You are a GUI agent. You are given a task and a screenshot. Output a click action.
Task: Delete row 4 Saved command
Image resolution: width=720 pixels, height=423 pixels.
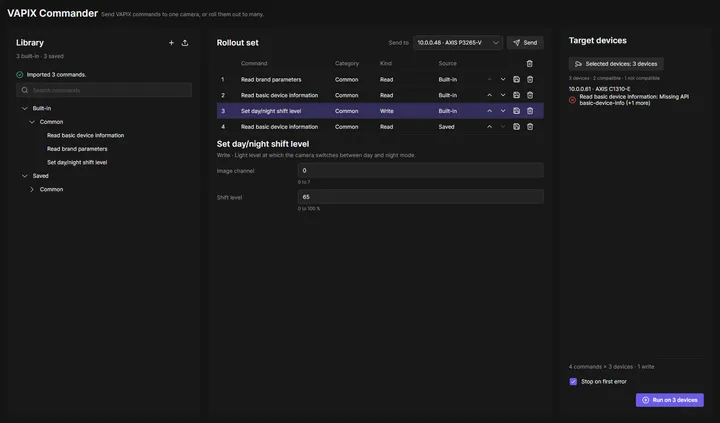point(530,127)
